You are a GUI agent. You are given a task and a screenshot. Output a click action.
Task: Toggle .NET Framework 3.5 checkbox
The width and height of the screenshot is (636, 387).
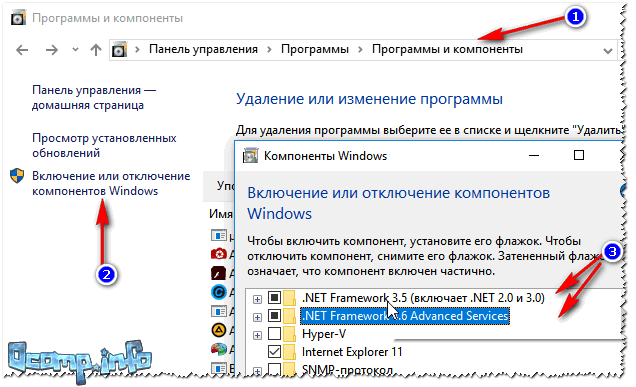coord(275,298)
